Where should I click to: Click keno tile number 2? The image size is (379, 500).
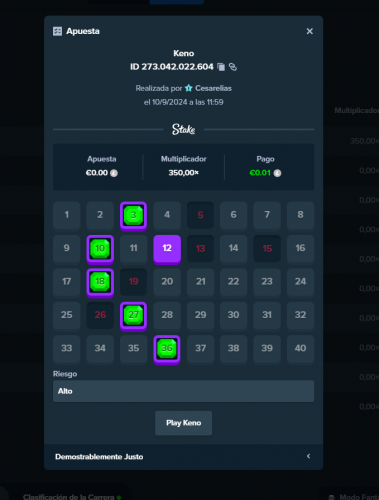click(x=100, y=215)
